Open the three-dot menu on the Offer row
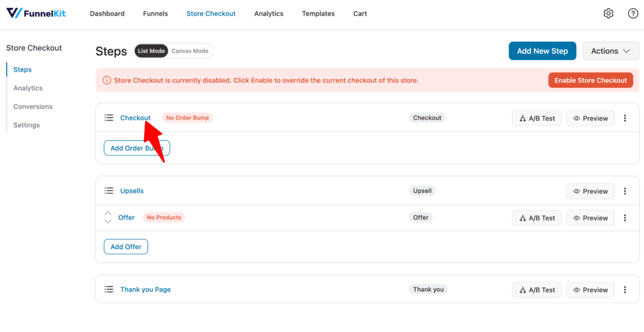The height and width of the screenshot is (332, 644). coord(625,218)
